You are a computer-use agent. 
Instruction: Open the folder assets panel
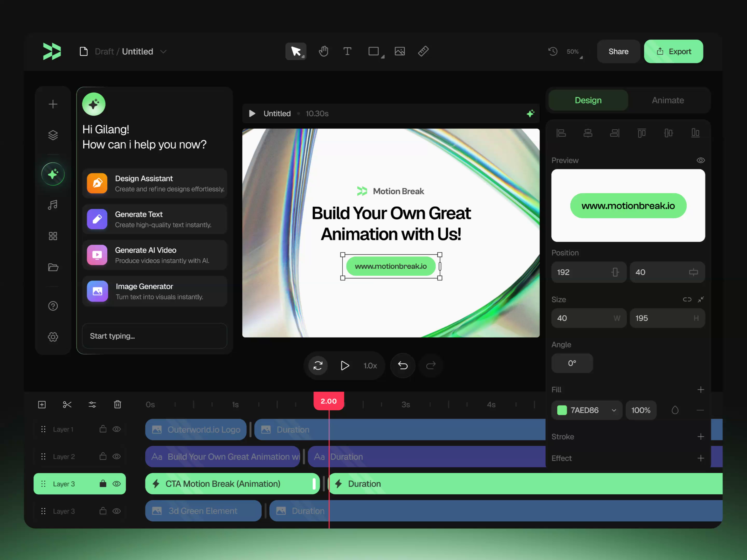click(53, 267)
